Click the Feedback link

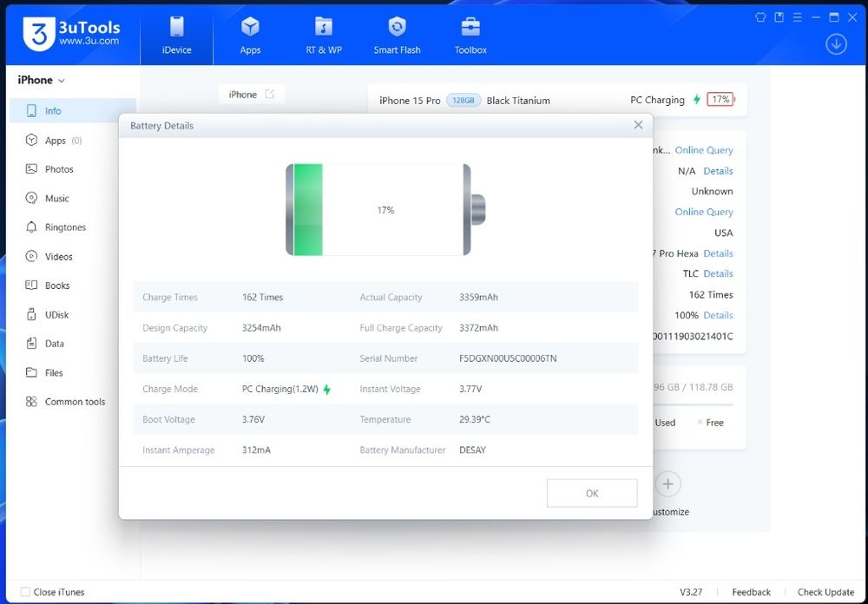coord(751,592)
